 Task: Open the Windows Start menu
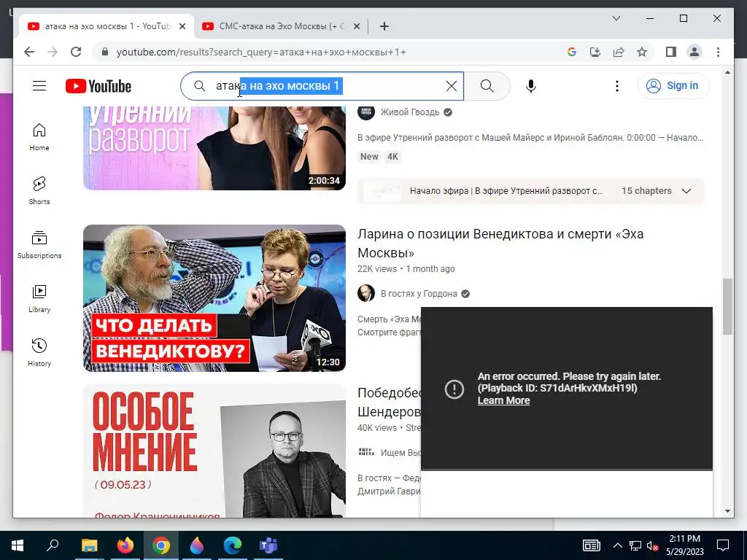[x=18, y=545]
